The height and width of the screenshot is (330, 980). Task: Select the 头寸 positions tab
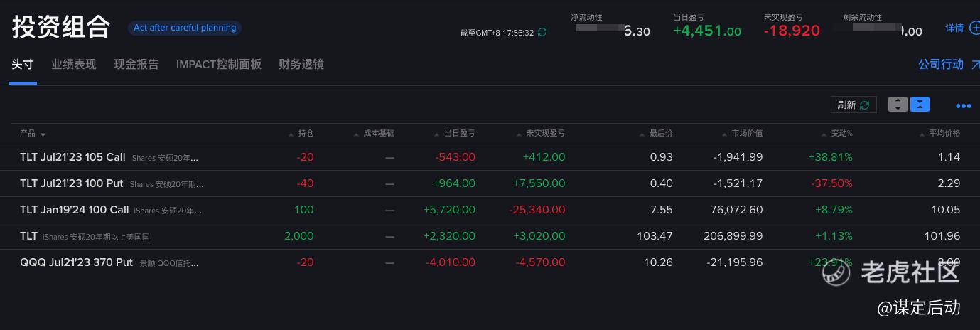click(23, 64)
